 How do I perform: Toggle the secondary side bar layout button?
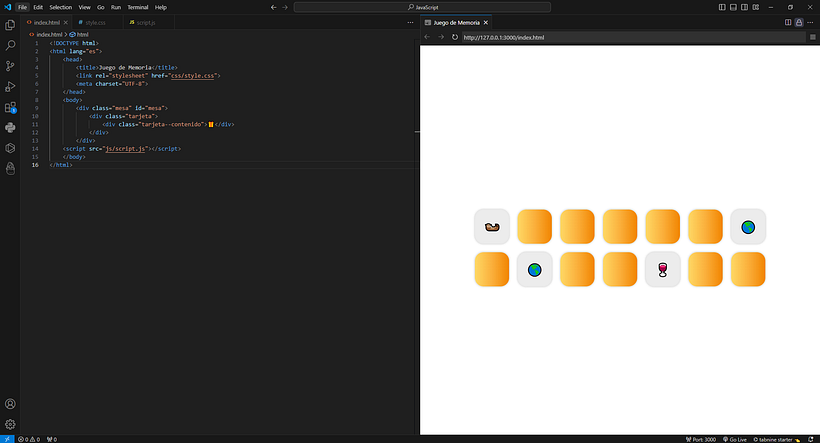744,7
